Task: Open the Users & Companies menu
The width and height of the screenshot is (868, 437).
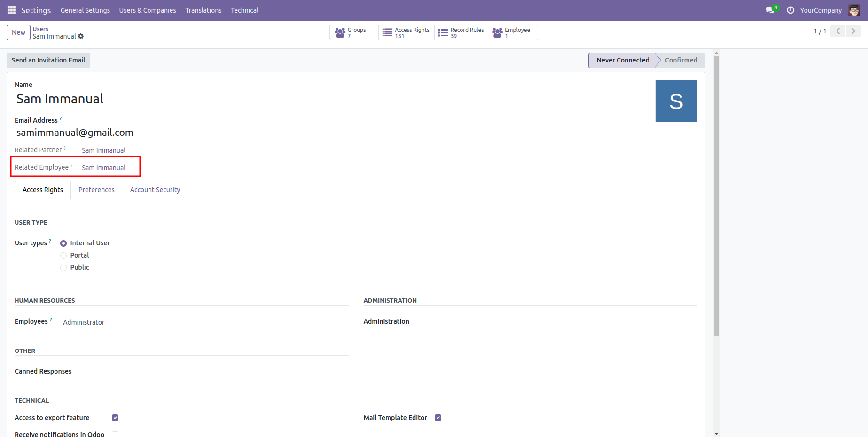Action: (x=148, y=10)
